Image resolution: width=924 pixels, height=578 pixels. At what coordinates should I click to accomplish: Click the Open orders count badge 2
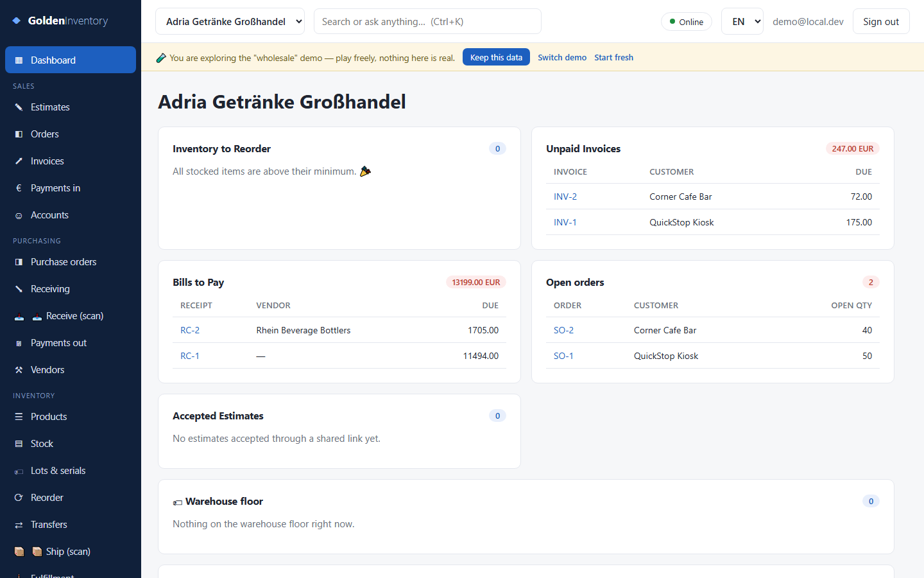click(x=871, y=282)
